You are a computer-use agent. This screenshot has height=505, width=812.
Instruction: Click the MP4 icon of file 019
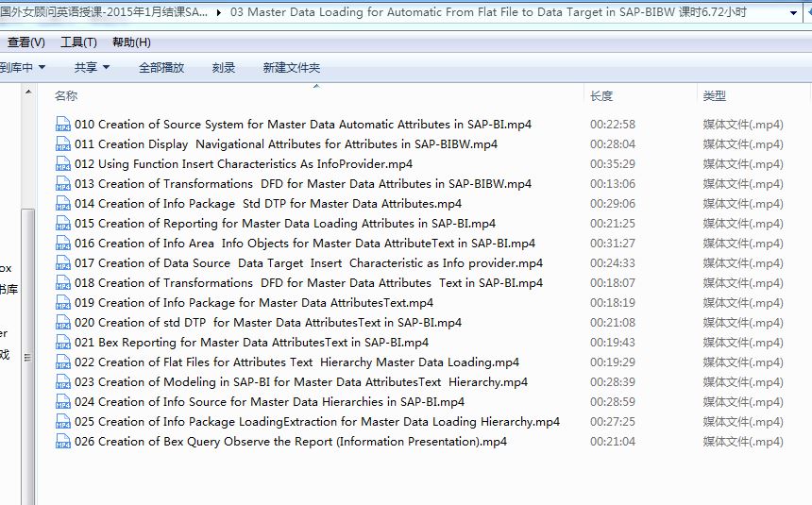point(62,302)
